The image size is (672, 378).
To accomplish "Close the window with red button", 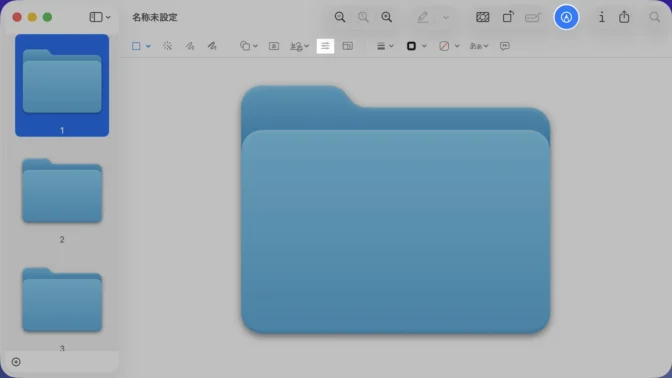I will 17,17.
